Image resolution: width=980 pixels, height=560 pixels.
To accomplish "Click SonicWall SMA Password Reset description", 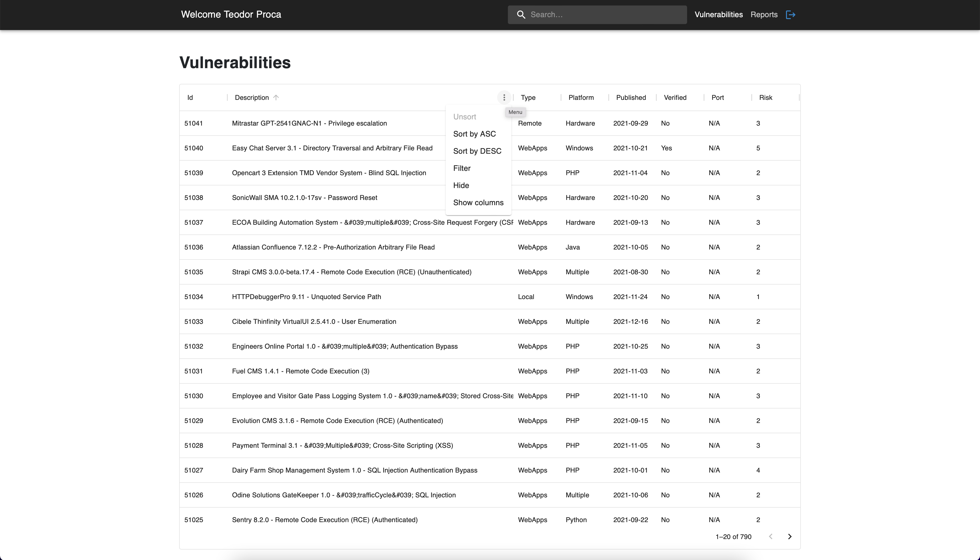I will coord(304,198).
